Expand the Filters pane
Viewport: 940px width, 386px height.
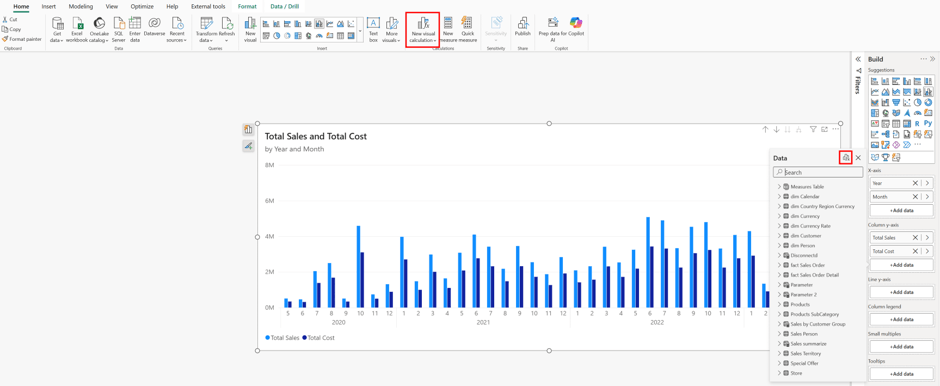coord(858,59)
